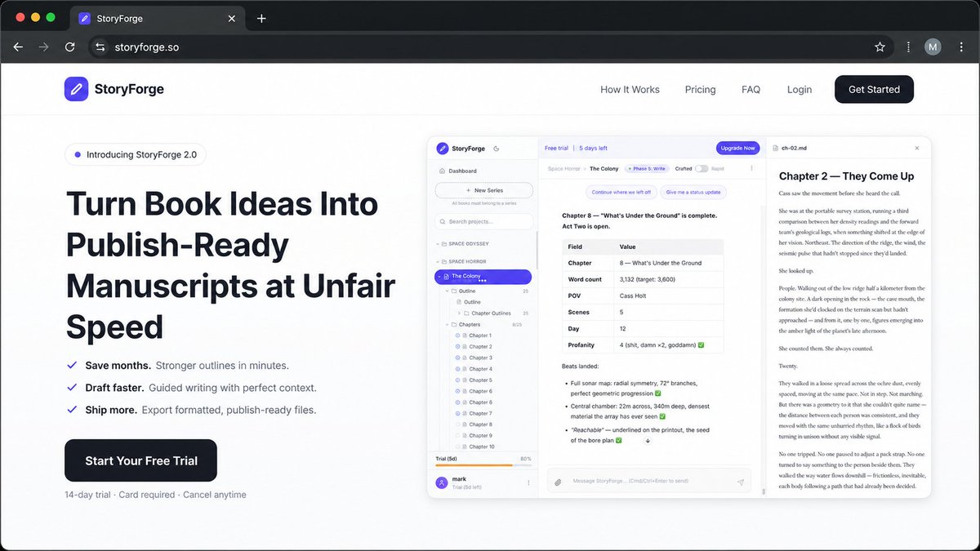The height and width of the screenshot is (551, 980).
Task: Expand the Chapter Outlines folder chevron
Action: [x=458, y=313]
